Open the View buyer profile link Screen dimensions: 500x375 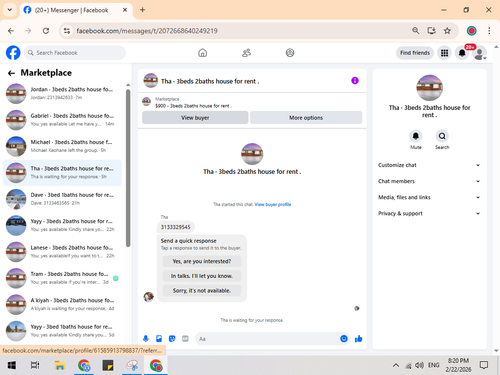click(273, 204)
